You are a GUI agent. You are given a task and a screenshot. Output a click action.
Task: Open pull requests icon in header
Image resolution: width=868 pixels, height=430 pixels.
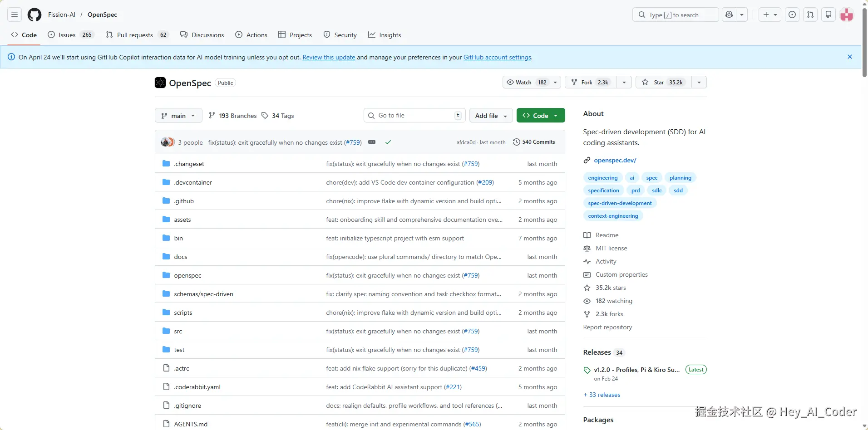point(810,15)
